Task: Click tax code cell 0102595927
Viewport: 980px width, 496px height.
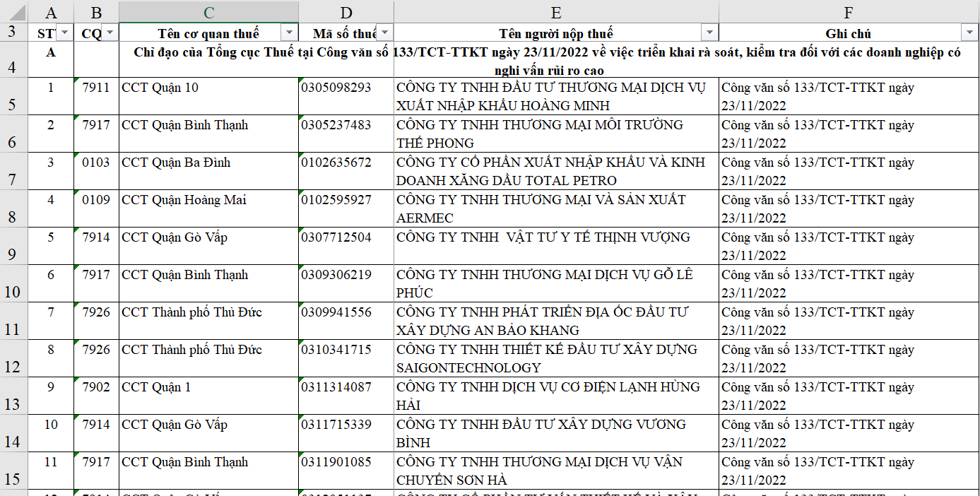Action: [x=346, y=209]
